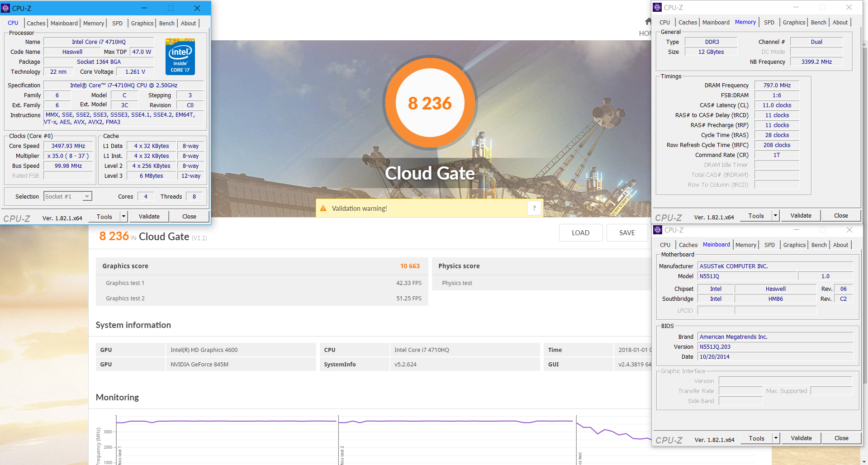Click the Level 3 cache 6 MBytes value
The height and width of the screenshot is (465, 868).
tap(151, 176)
